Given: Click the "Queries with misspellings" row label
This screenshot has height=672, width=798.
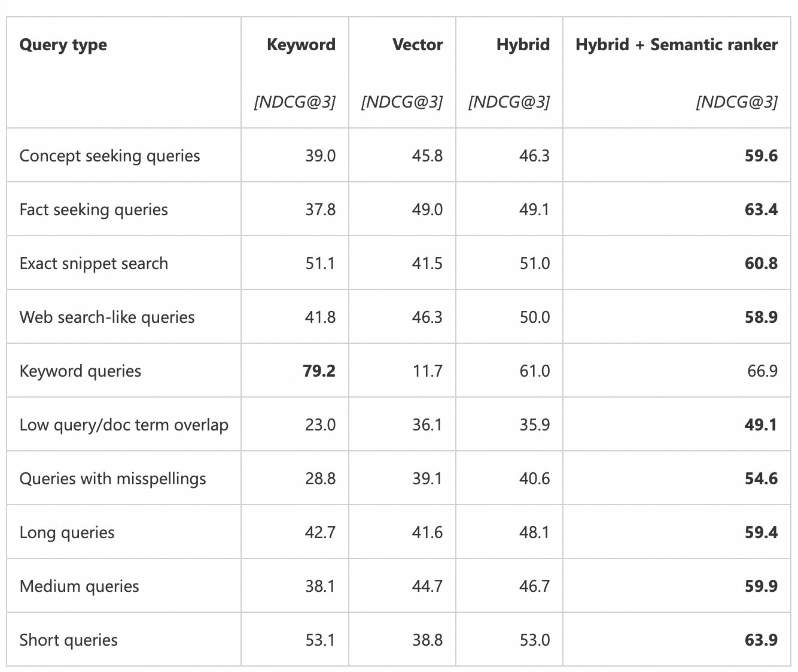Looking at the screenshot, I should click(x=112, y=479).
